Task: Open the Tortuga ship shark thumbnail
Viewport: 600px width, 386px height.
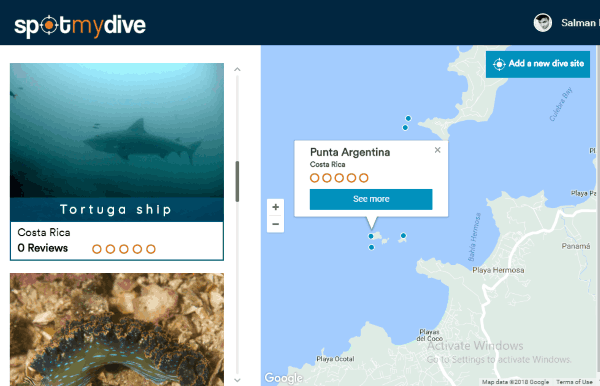Action: tap(117, 130)
